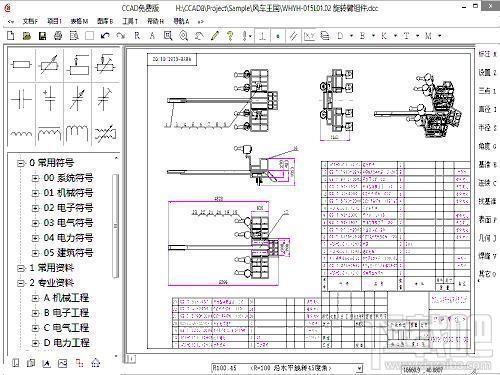
Task: Select the variable resistor symbol
Action: [49, 65]
